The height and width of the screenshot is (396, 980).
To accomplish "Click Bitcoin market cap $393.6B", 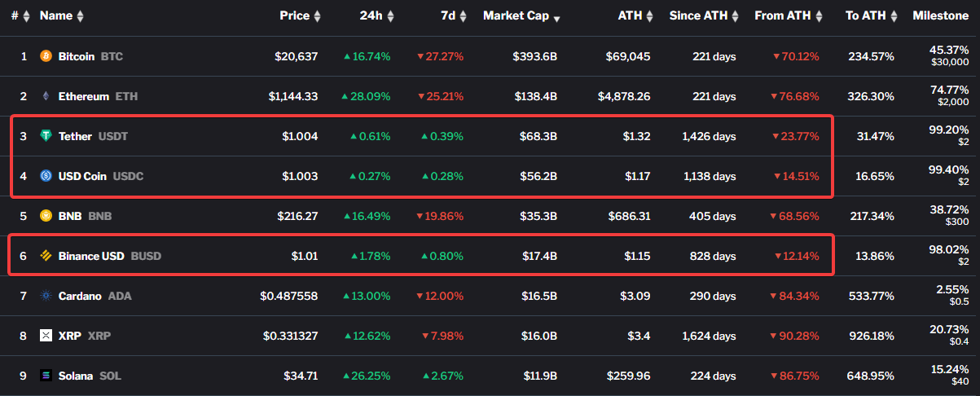I will pyautogui.click(x=535, y=56).
